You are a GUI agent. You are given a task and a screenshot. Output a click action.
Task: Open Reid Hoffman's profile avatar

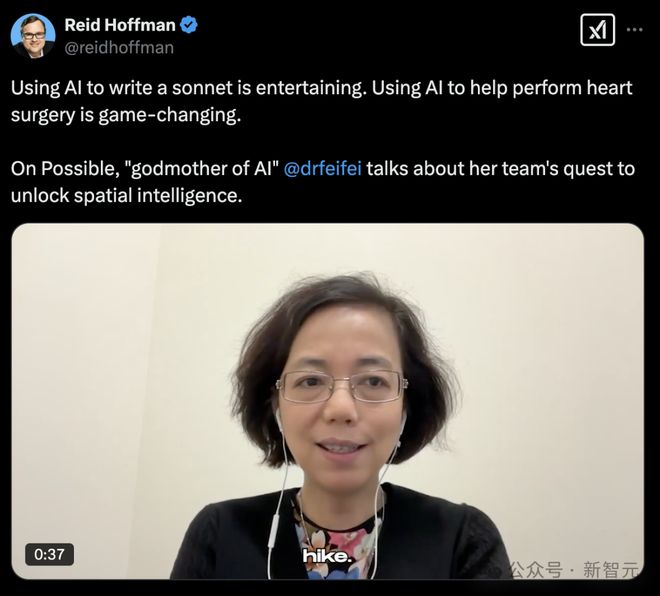[x=33, y=35]
